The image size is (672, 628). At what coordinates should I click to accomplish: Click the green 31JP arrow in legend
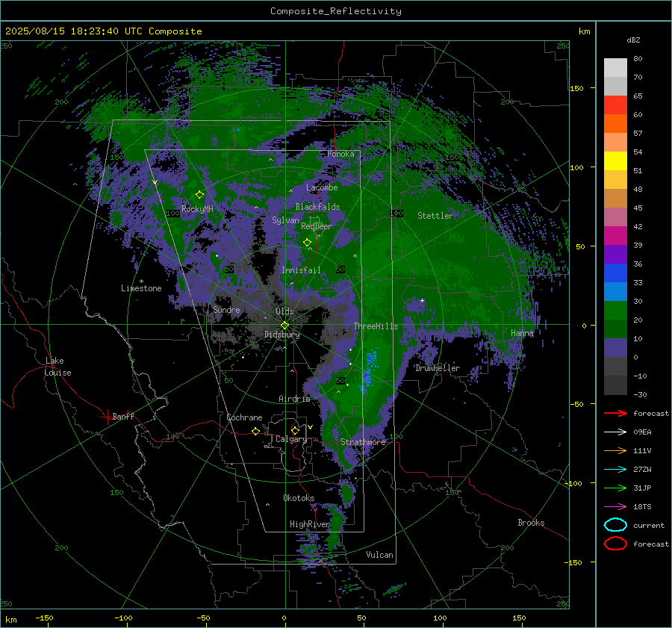[615, 488]
